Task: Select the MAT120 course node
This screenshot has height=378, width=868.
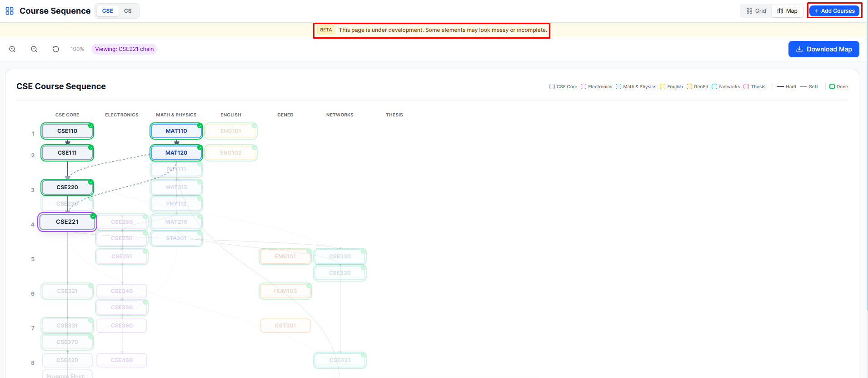Action: pyautogui.click(x=176, y=153)
